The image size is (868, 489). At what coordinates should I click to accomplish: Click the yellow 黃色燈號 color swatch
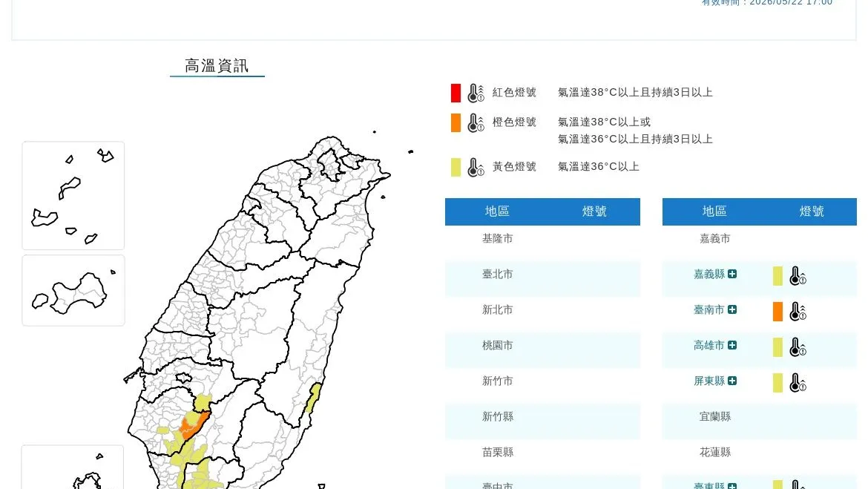tap(456, 167)
